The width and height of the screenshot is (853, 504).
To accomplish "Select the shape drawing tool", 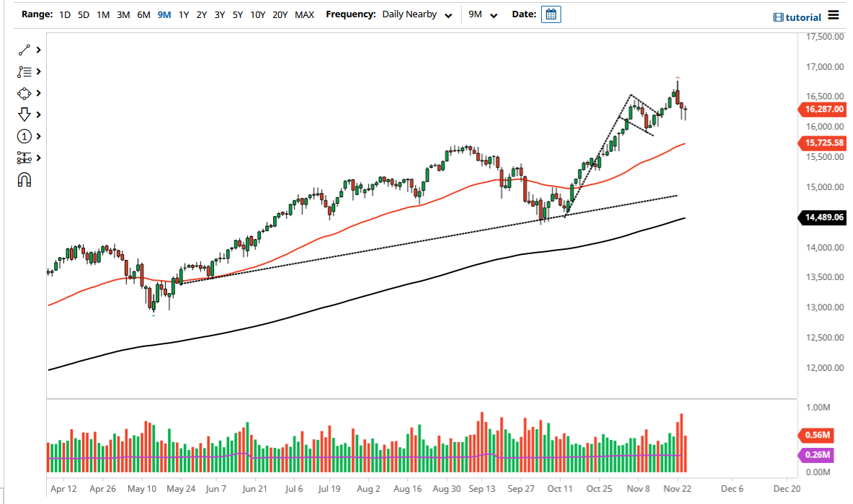I will pyautogui.click(x=23, y=93).
